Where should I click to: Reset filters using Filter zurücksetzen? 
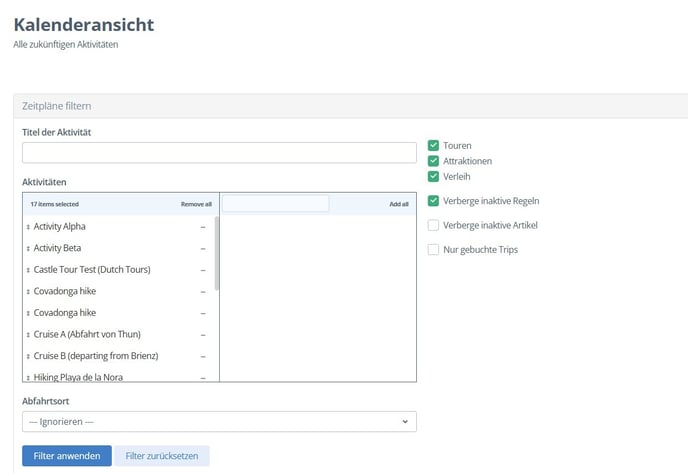[x=162, y=456]
